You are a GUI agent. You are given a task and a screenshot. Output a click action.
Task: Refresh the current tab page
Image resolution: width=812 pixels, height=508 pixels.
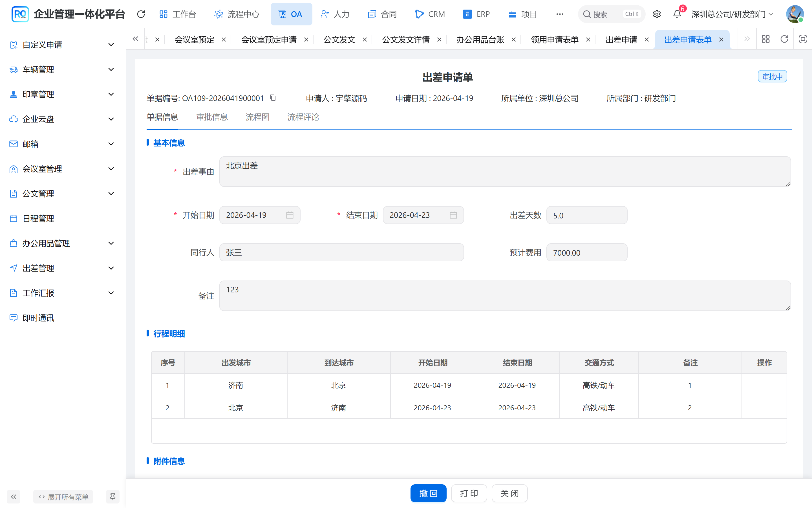point(784,39)
